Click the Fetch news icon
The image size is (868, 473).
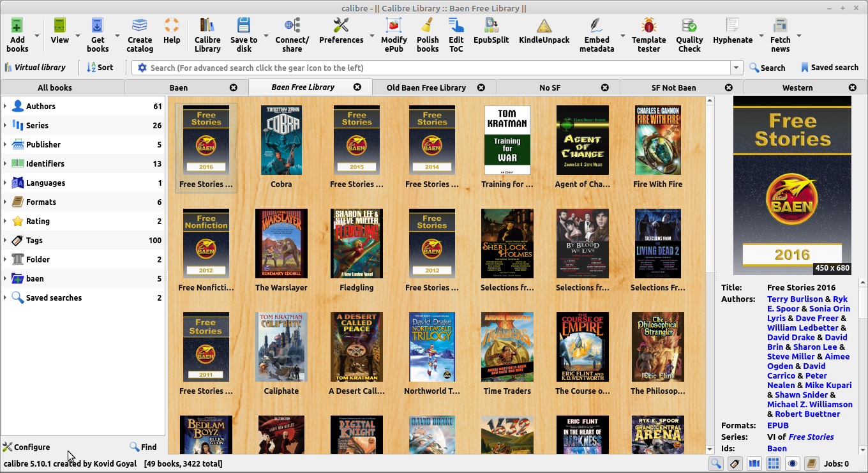coord(780,26)
